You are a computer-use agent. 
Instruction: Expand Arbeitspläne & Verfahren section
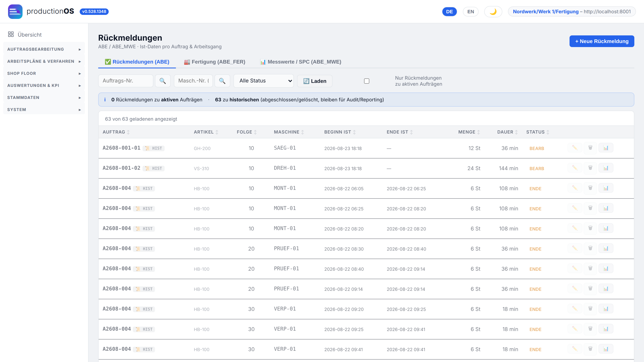(44, 61)
